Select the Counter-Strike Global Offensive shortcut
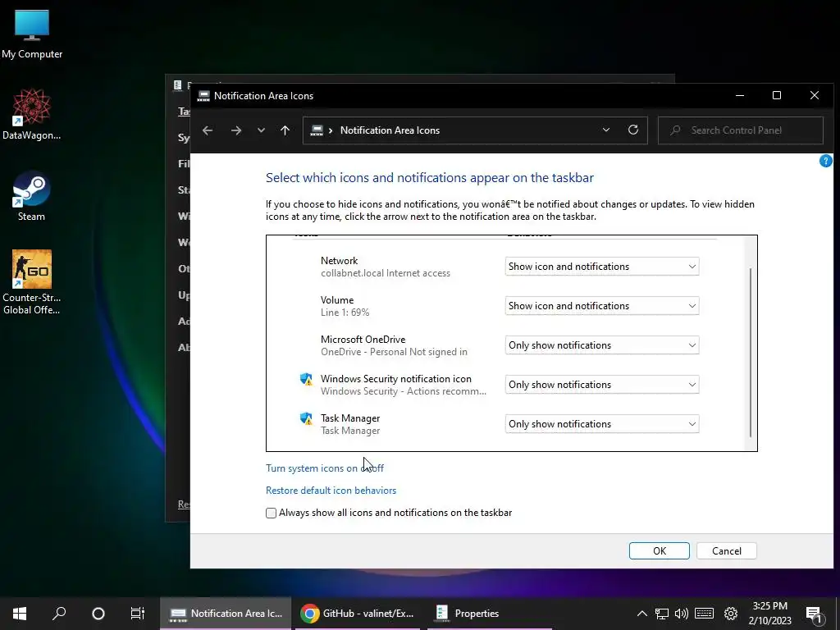Viewport: 840px width, 630px height. click(32, 282)
